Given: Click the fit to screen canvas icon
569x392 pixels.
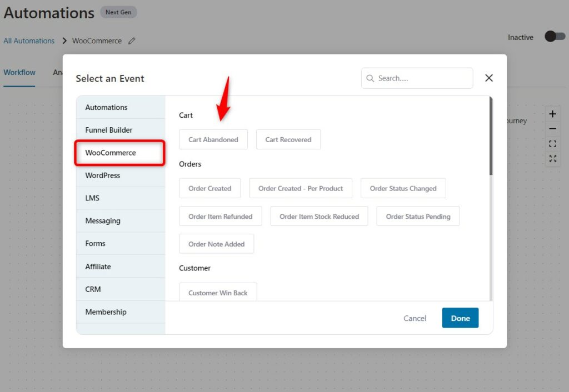Looking at the screenshot, I should 552,144.
